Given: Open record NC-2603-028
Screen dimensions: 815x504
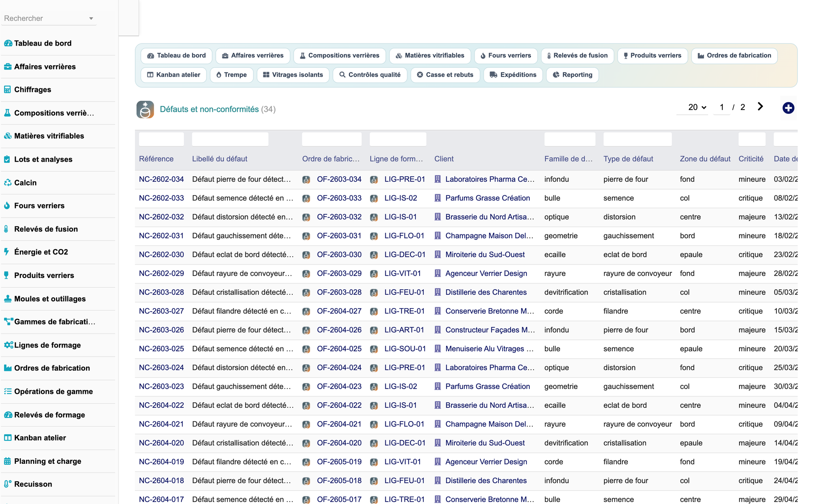Looking at the screenshot, I should coord(161,292).
